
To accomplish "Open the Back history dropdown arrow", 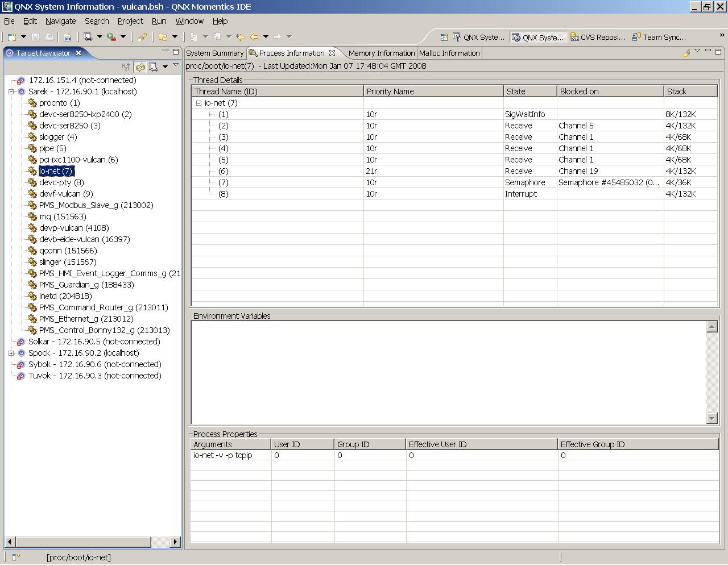I will tap(266, 37).
